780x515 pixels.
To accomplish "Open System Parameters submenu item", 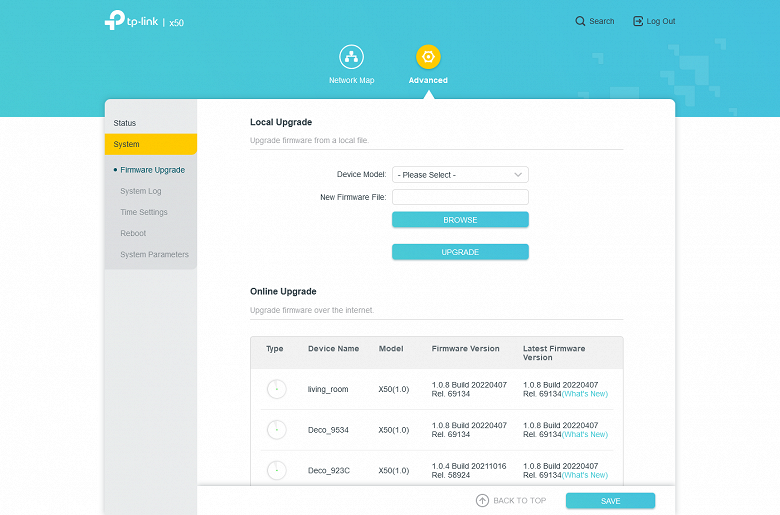I will [x=154, y=254].
